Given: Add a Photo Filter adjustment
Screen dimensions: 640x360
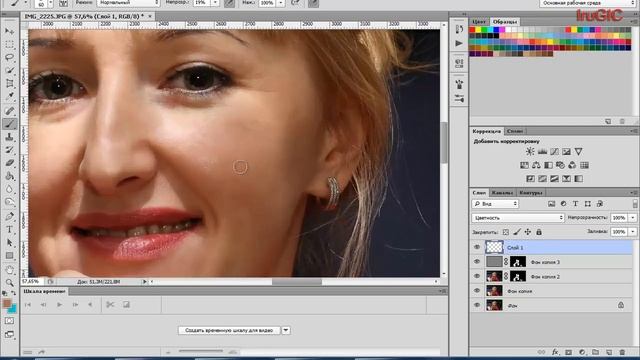Looking at the screenshot, I should (560, 165).
